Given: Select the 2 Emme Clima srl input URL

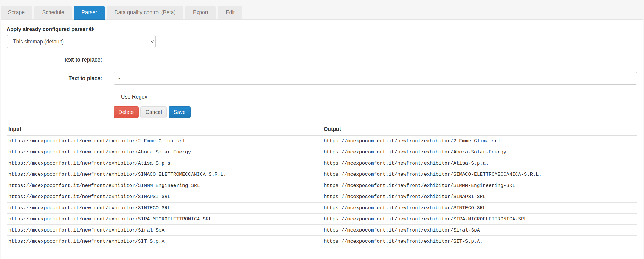Looking at the screenshot, I should click(x=97, y=141).
